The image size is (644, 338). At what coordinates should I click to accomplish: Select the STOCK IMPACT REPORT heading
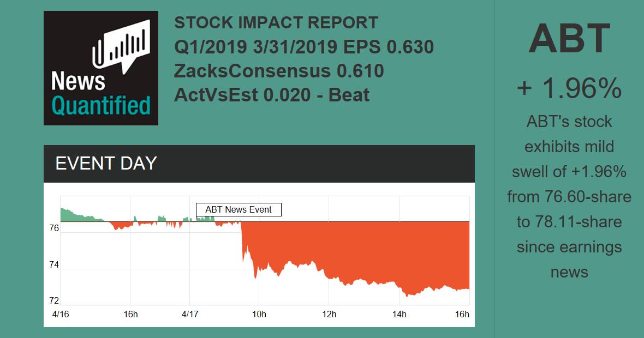click(x=276, y=23)
